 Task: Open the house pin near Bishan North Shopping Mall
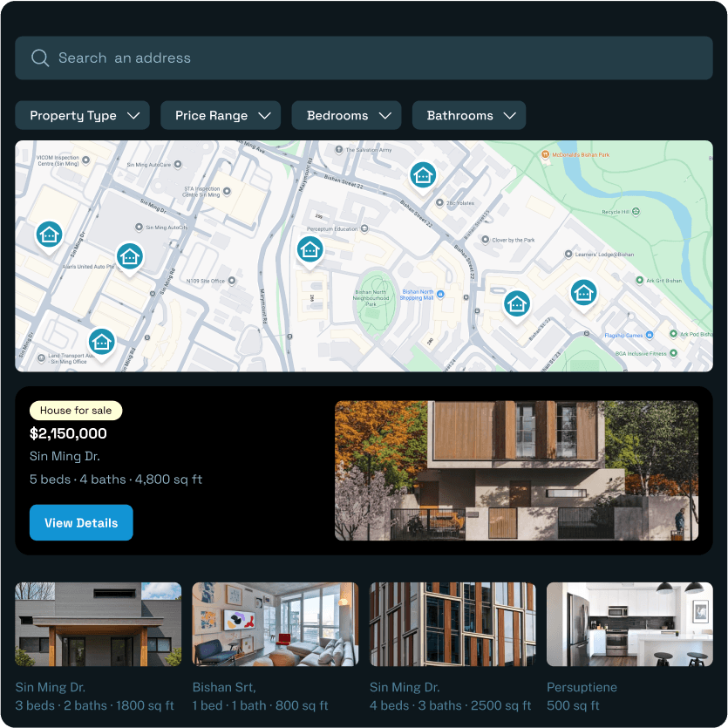(x=517, y=303)
